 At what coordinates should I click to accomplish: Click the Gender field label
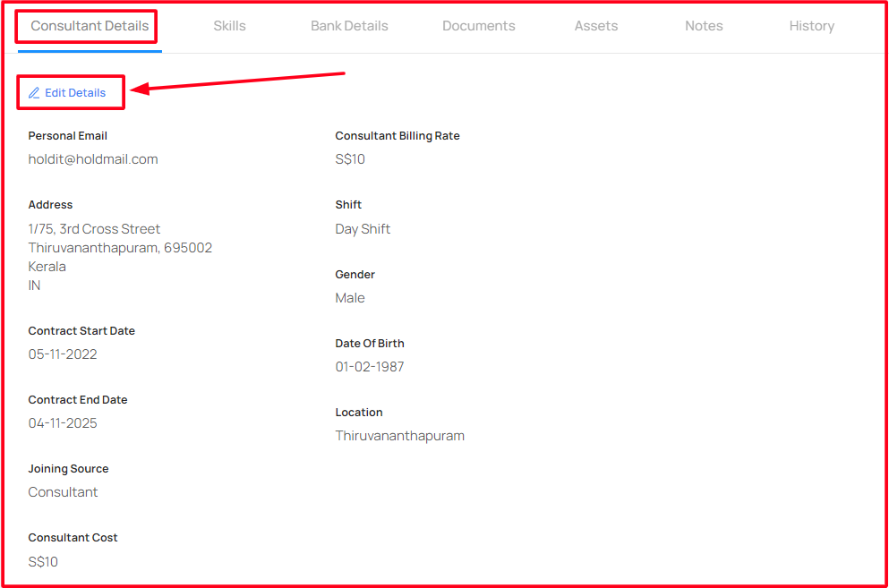point(355,275)
